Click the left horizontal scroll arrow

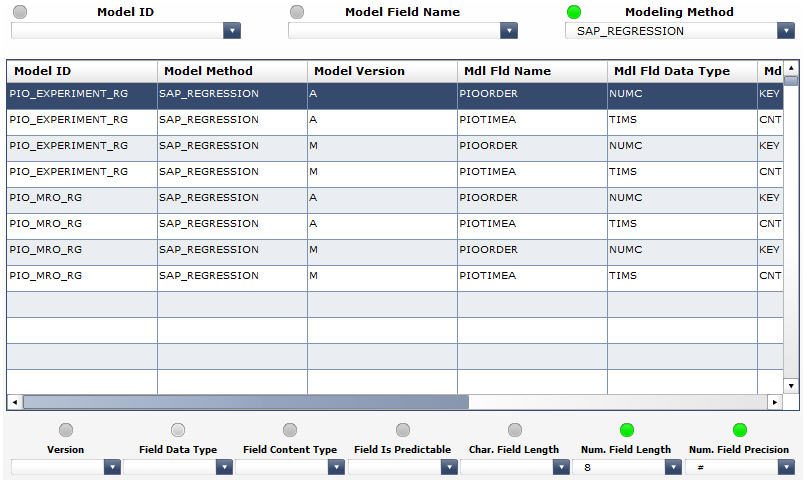tap(14, 402)
